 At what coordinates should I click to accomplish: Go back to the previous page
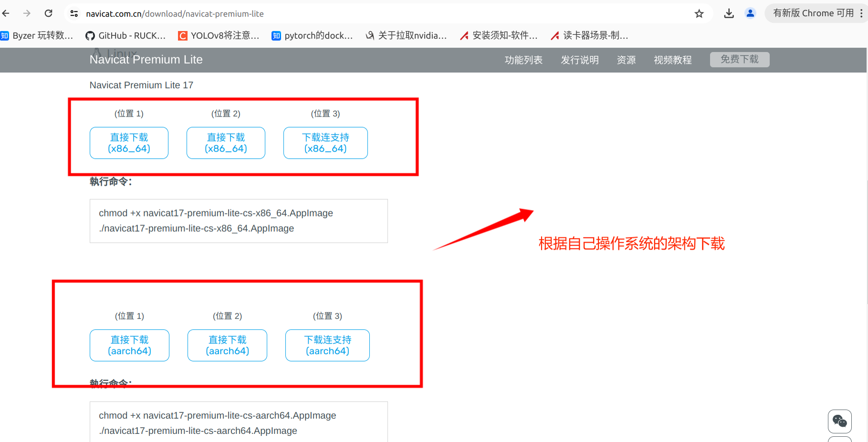[x=6, y=13]
